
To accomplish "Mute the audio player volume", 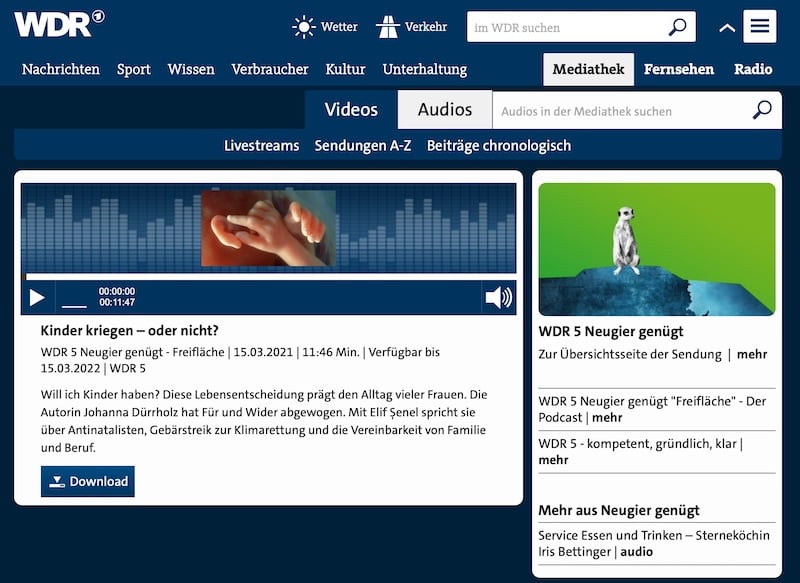I will point(498,297).
